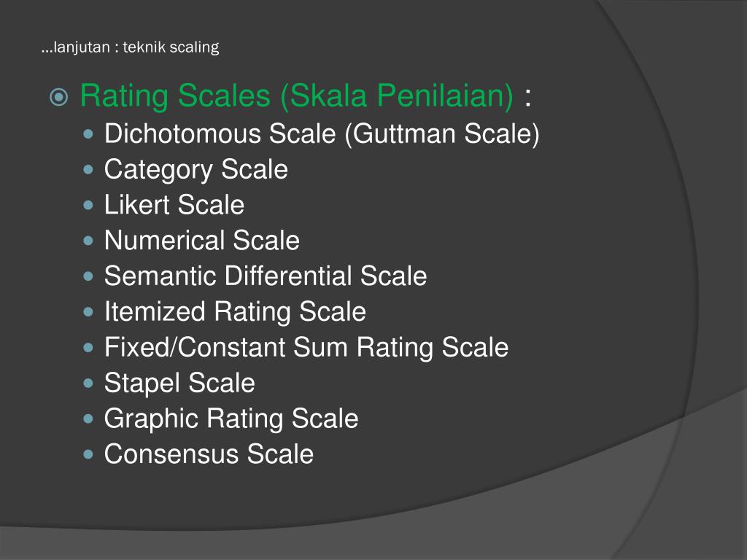Click the Category Scale list item
This screenshot has height=560, width=747.
pyautogui.click(x=196, y=169)
